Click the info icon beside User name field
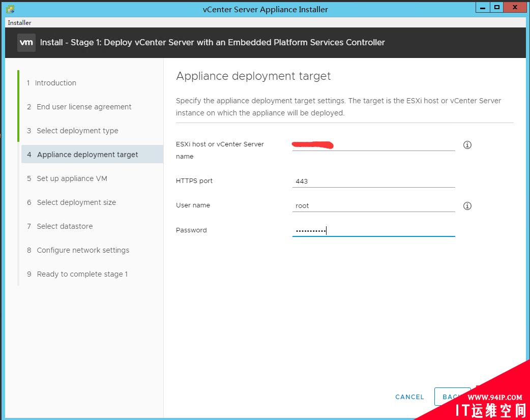 [x=467, y=206]
